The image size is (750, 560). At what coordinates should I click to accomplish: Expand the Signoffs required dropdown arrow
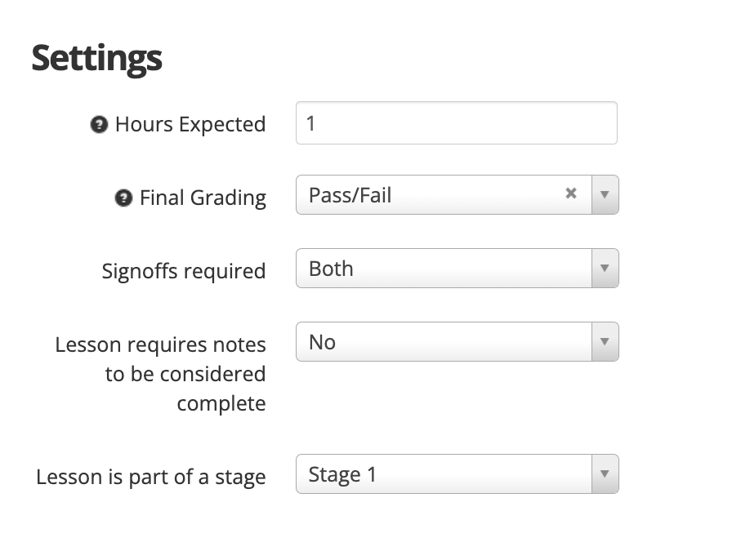click(605, 269)
